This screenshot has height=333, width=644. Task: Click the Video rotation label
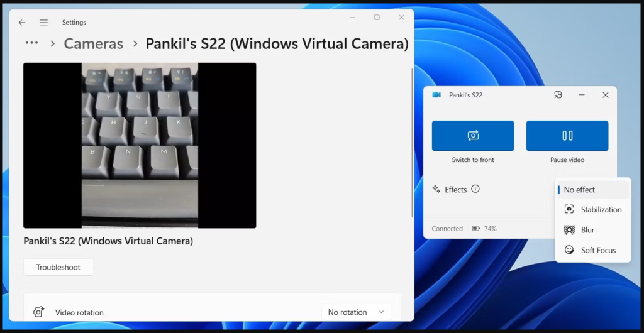[79, 312]
